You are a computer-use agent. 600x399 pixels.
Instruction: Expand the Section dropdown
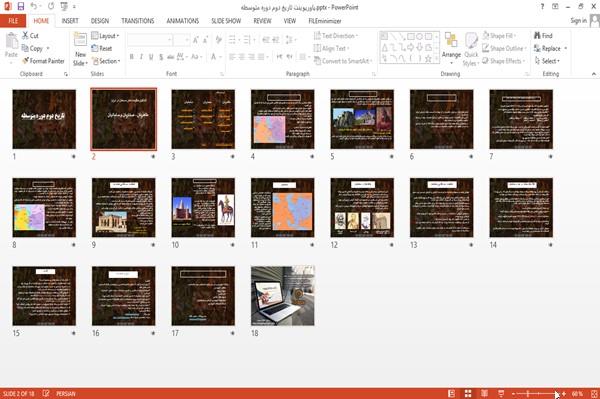pos(106,61)
